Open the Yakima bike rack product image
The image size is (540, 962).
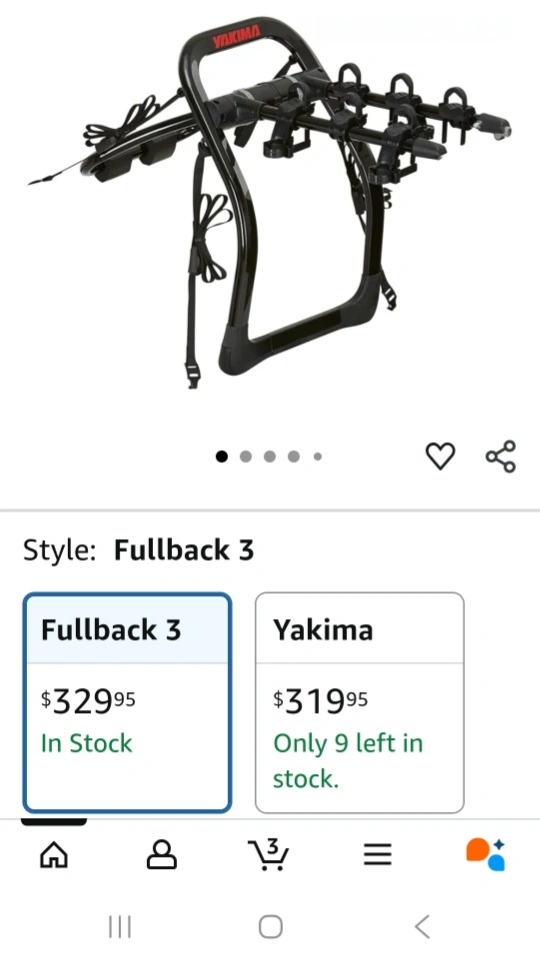(x=270, y=202)
